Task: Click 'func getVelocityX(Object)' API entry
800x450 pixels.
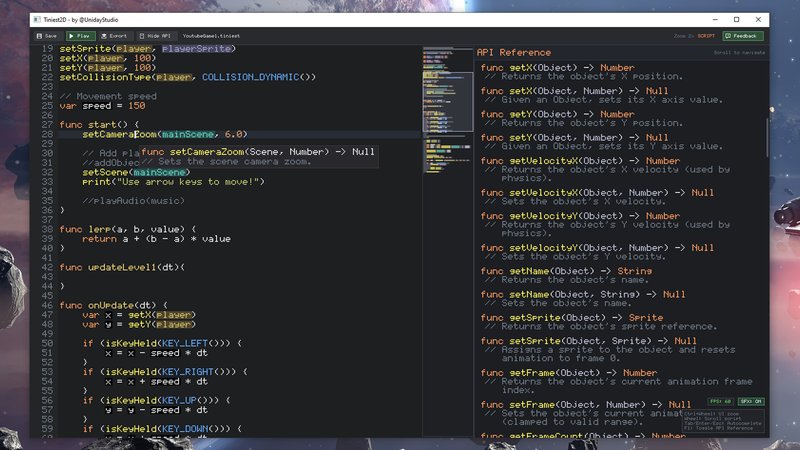Action: 580,161
